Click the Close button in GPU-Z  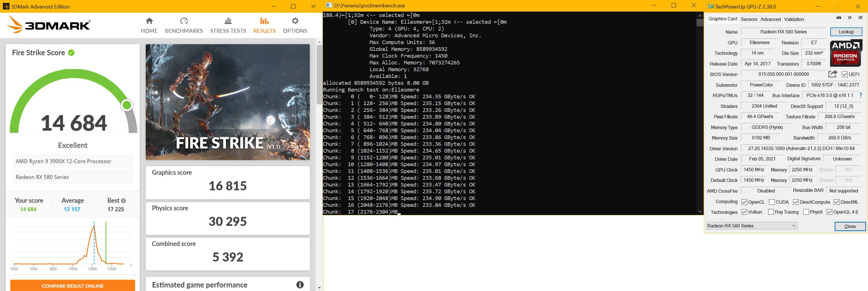850,226
